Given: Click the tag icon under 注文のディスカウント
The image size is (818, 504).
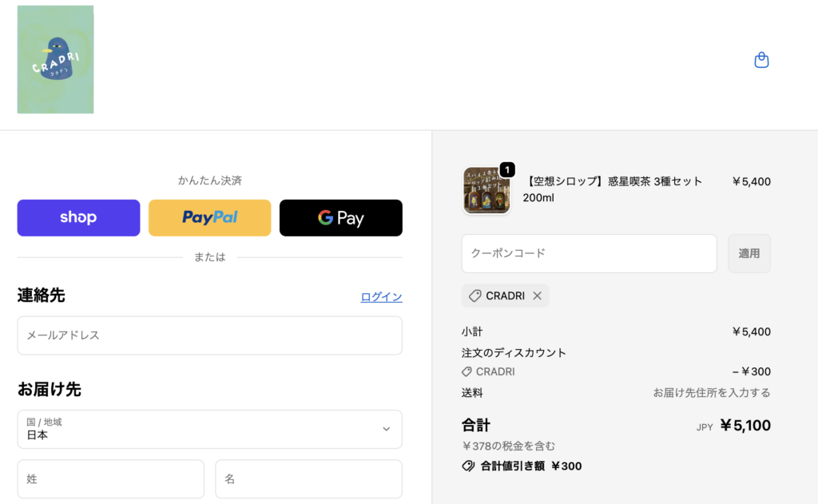Looking at the screenshot, I should click(467, 371).
